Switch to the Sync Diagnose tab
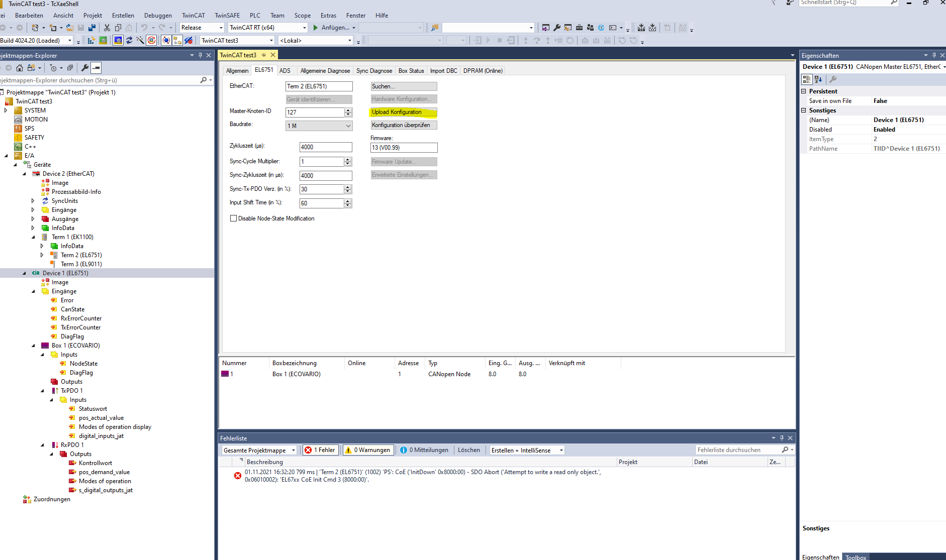This screenshot has width=946, height=560. point(374,71)
